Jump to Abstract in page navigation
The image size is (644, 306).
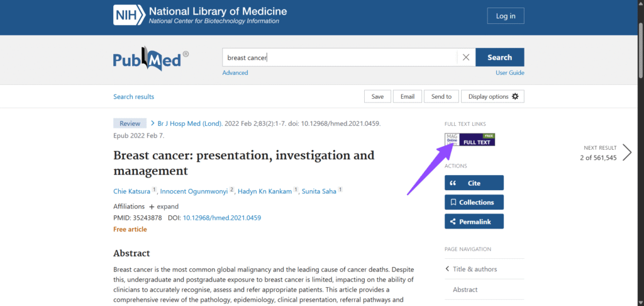(465, 290)
